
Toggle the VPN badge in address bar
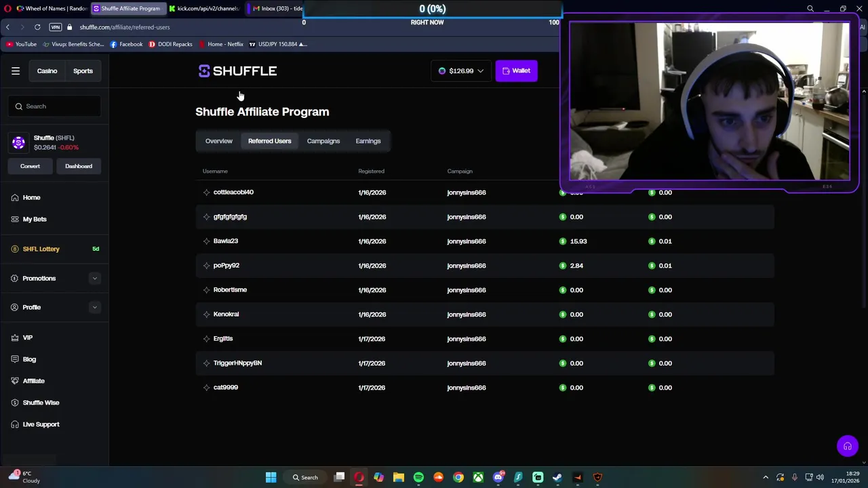[x=56, y=27]
